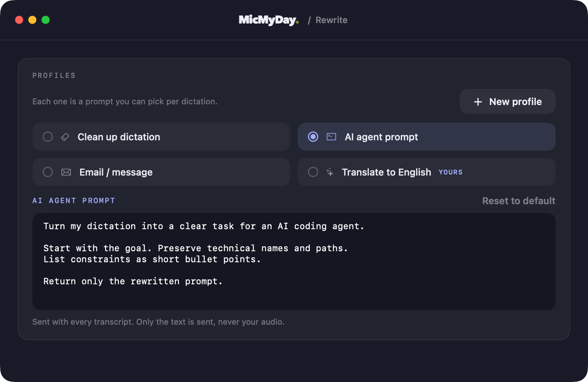Close the window with the red button
Image resolution: width=588 pixels, height=382 pixels.
coord(19,20)
